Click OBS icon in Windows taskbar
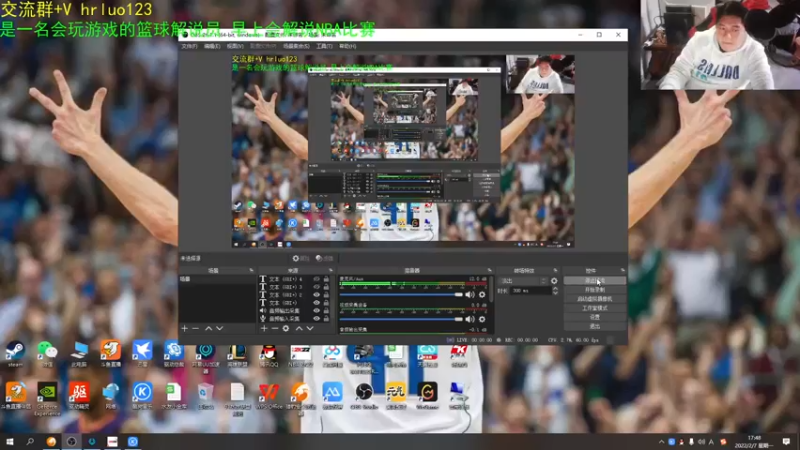 [x=71, y=441]
